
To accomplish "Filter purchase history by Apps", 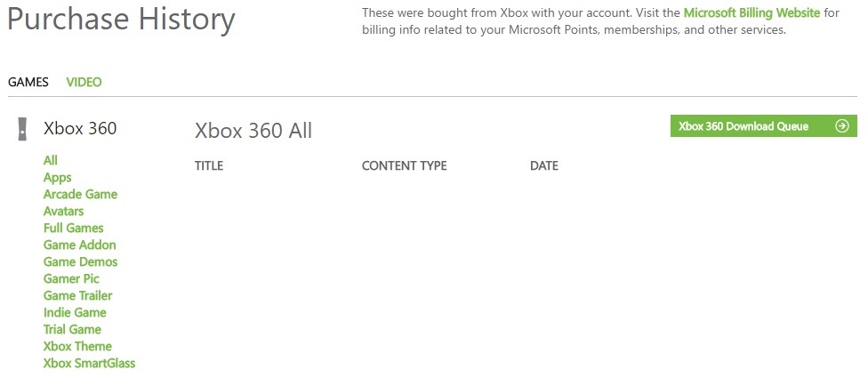I will pyautogui.click(x=58, y=177).
